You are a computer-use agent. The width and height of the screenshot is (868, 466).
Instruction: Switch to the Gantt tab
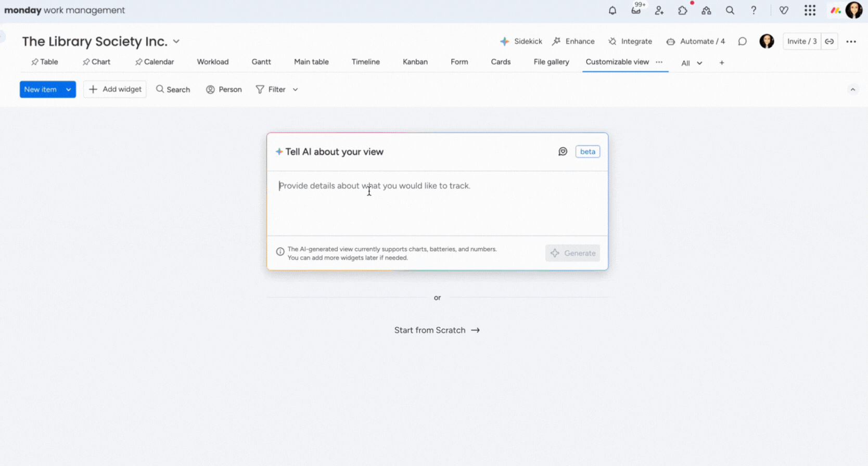coord(261,62)
